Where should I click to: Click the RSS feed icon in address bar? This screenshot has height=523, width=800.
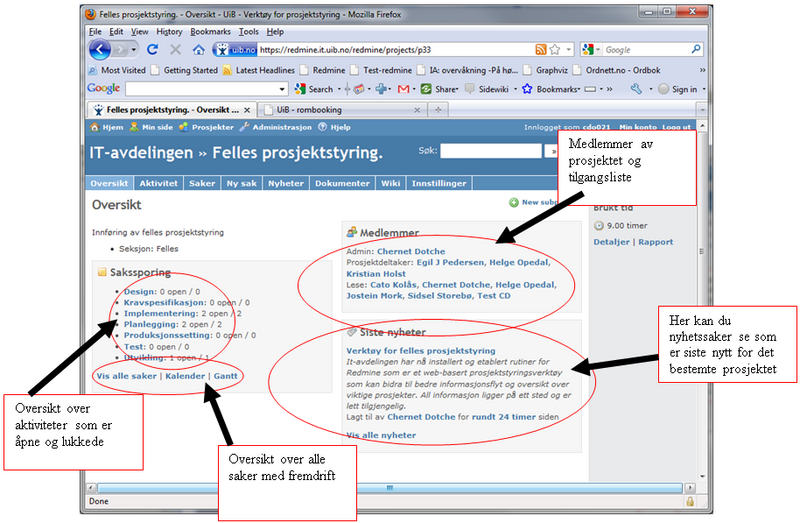point(540,49)
